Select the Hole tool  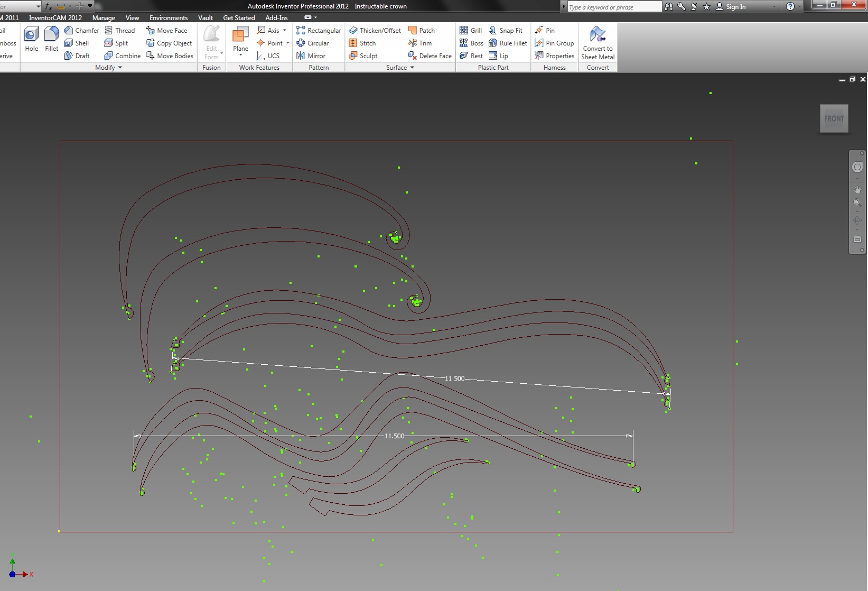[31, 39]
